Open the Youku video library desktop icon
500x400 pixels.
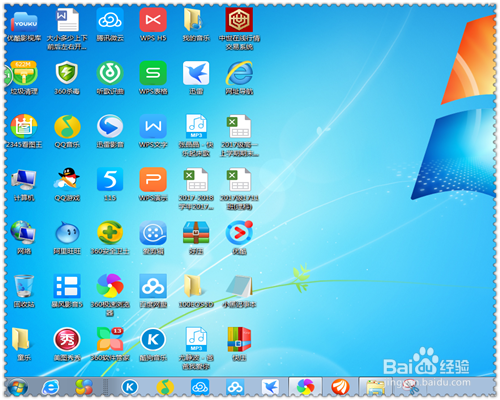[x=24, y=21]
